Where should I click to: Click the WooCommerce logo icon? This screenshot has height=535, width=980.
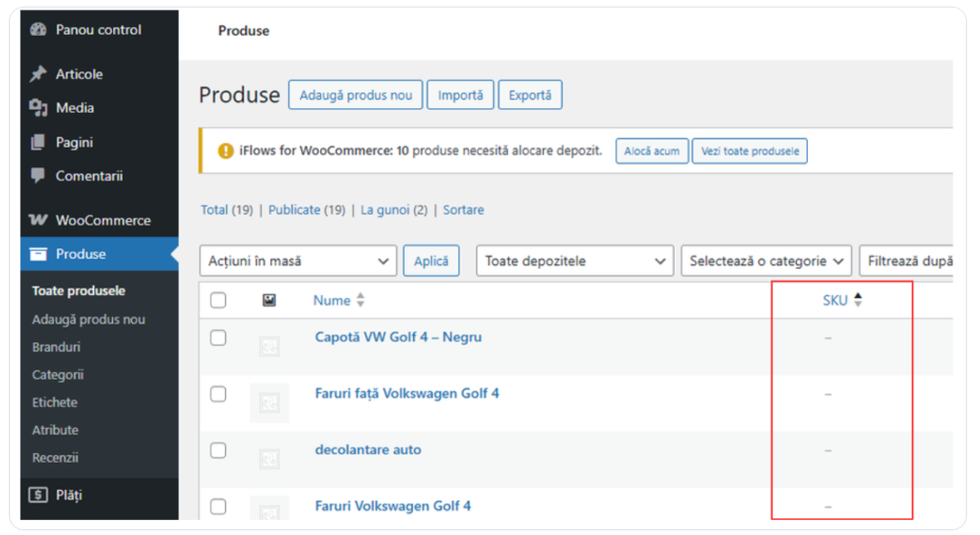(x=37, y=220)
